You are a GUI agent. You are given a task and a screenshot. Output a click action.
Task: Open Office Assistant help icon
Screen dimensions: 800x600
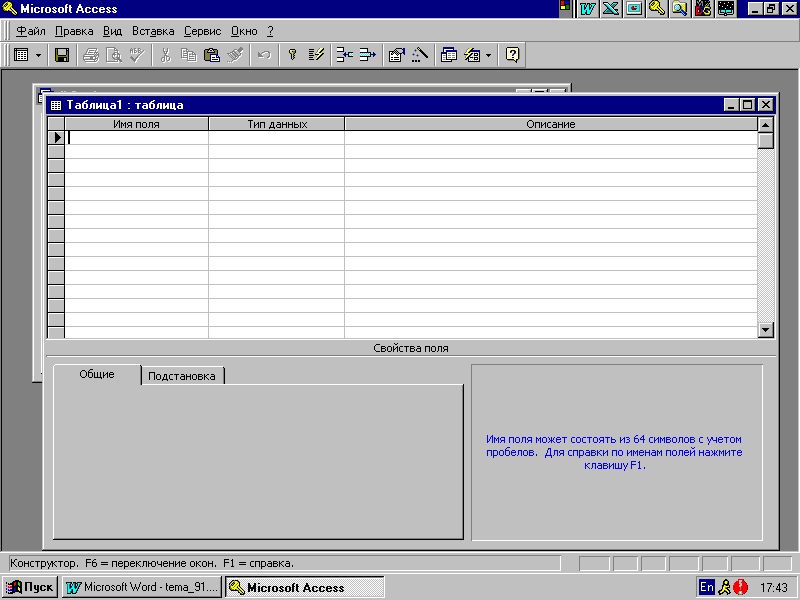512,55
